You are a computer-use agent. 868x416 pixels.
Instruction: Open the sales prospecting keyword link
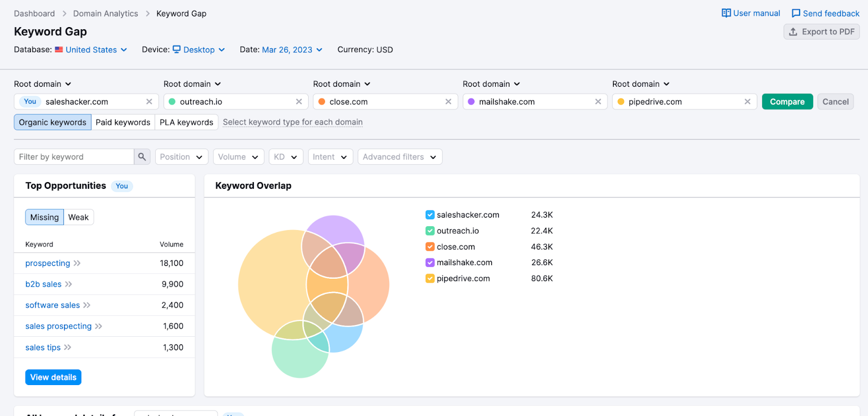[59, 326]
